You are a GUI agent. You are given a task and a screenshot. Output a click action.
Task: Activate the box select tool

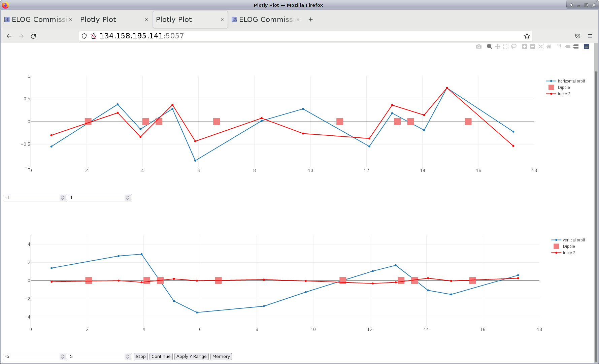click(505, 46)
